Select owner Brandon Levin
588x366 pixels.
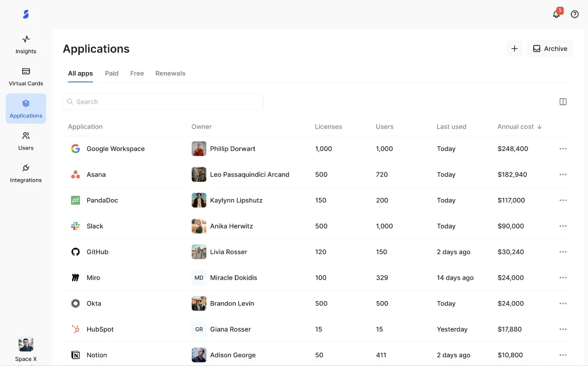[232, 303]
